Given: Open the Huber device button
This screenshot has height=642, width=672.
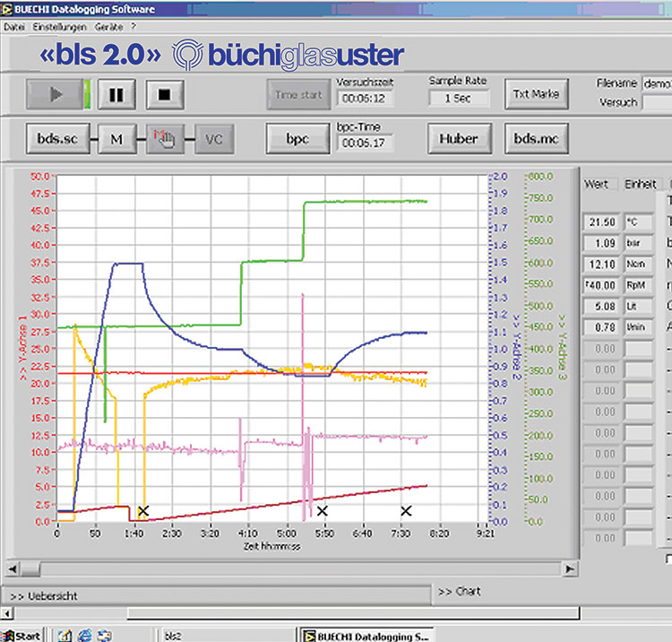Looking at the screenshot, I should click(459, 138).
